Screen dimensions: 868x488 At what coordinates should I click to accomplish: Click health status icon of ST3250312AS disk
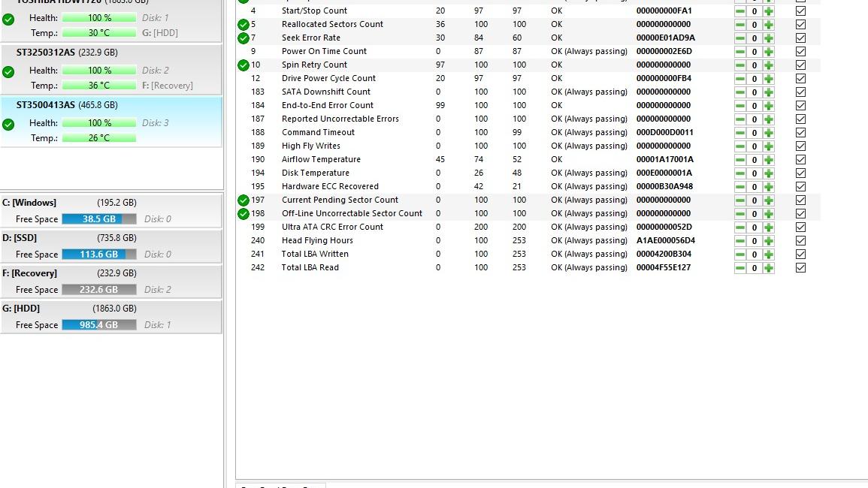click(x=8, y=72)
